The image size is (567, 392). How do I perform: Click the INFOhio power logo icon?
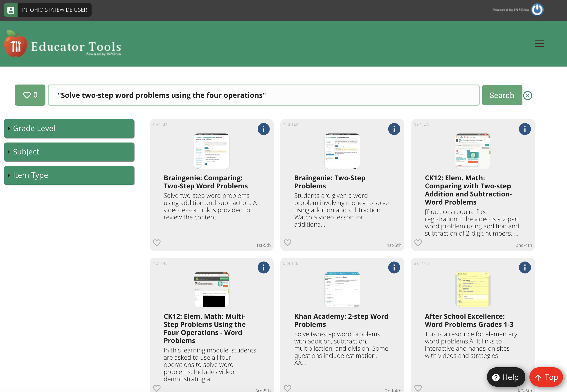click(537, 10)
